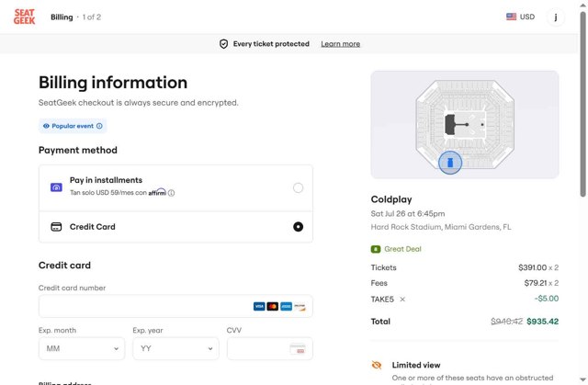Open the user profile avatar 'j'
This screenshot has width=588, height=385.
(x=556, y=17)
